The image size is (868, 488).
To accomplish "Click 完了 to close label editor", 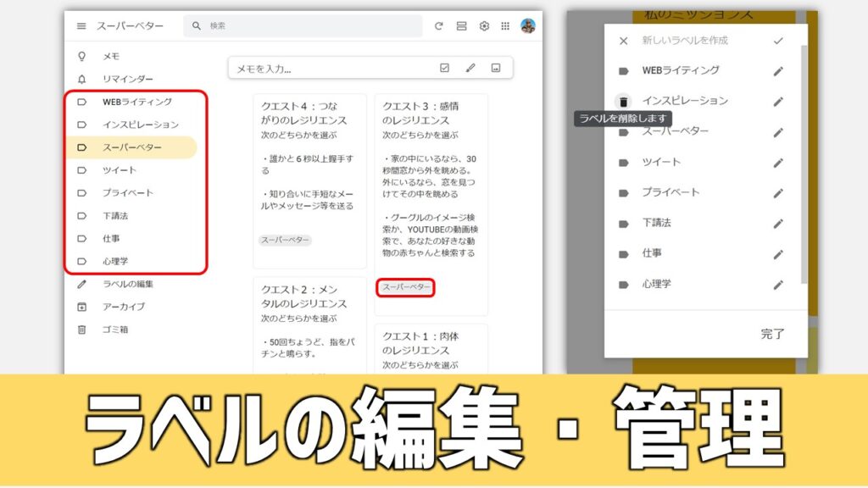I will point(772,334).
